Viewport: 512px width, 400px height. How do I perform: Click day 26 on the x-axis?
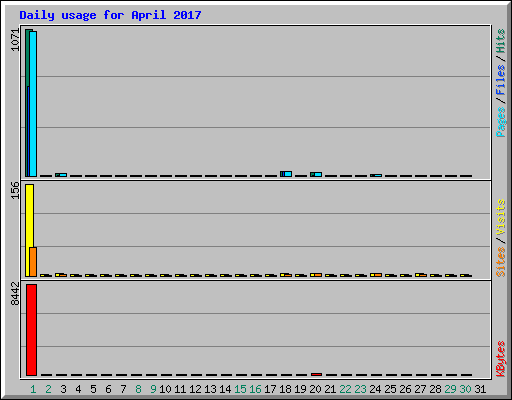(x=405, y=389)
